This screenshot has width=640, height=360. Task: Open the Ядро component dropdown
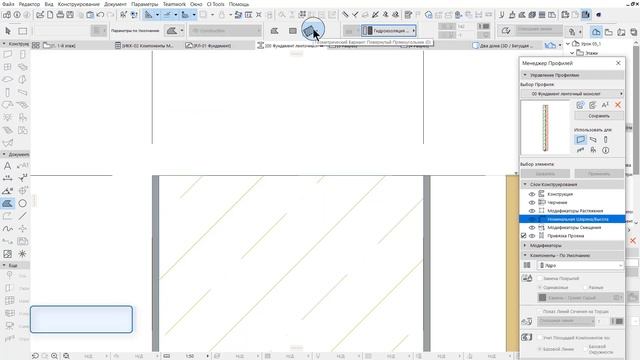[580, 265]
